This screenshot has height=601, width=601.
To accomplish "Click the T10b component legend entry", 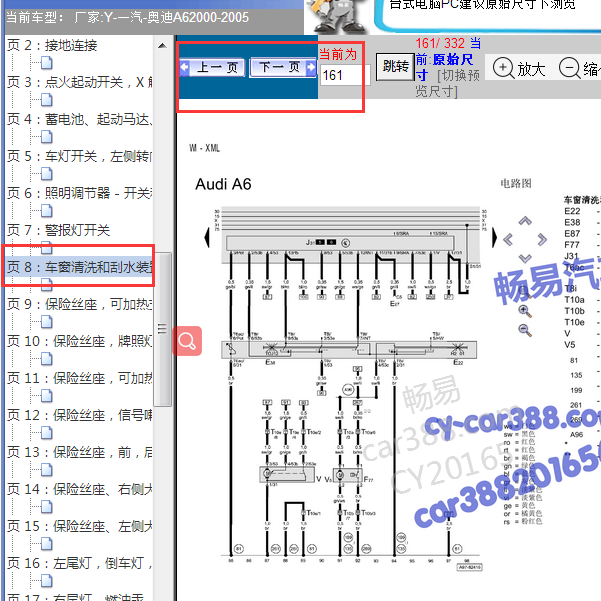I will point(574,311).
